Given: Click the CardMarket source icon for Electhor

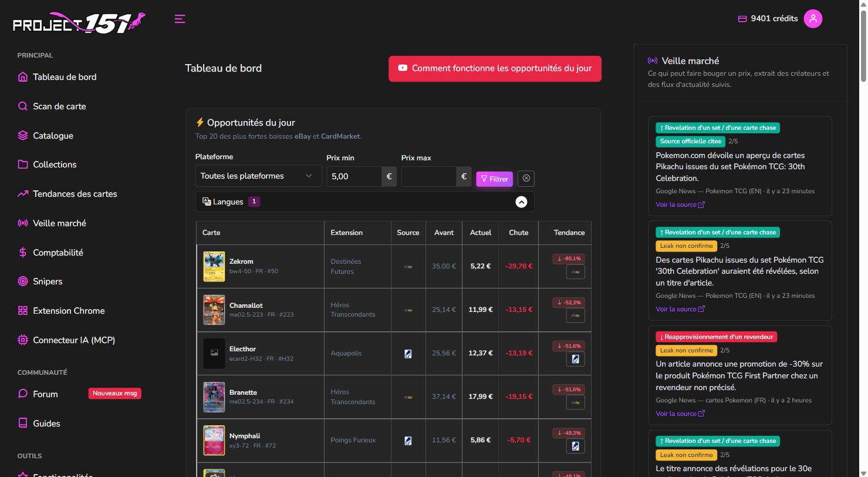Looking at the screenshot, I should [408, 354].
